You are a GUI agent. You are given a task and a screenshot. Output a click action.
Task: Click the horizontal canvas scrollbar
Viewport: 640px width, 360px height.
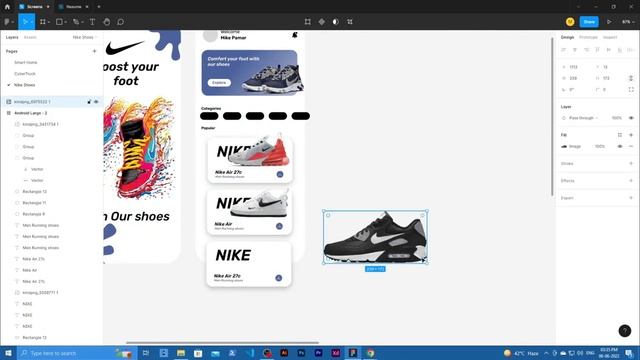pos(222,343)
